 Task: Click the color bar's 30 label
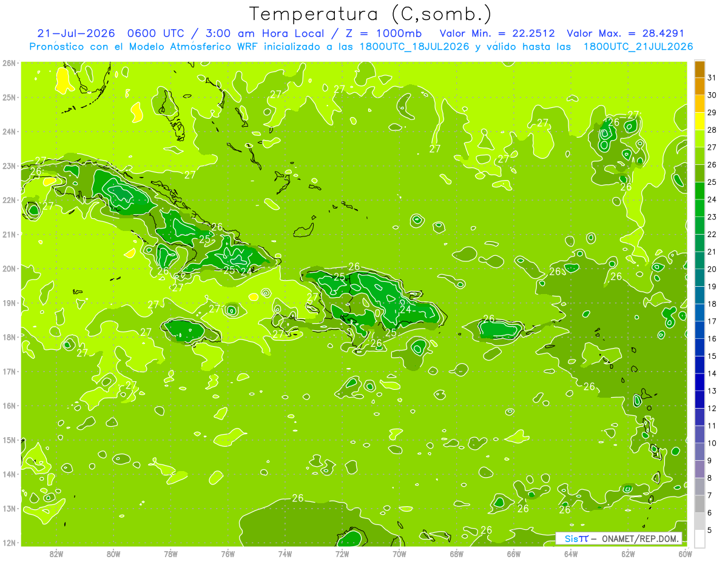coord(712,95)
